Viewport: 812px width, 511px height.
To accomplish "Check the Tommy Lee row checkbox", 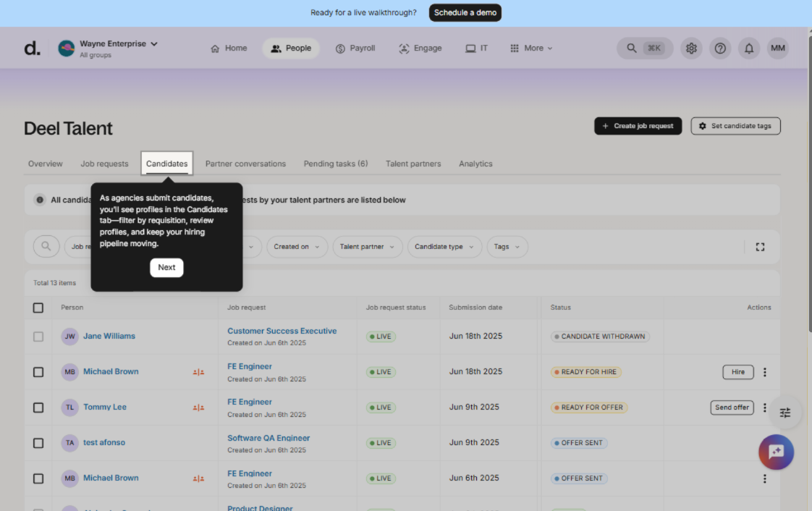I will pos(38,407).
